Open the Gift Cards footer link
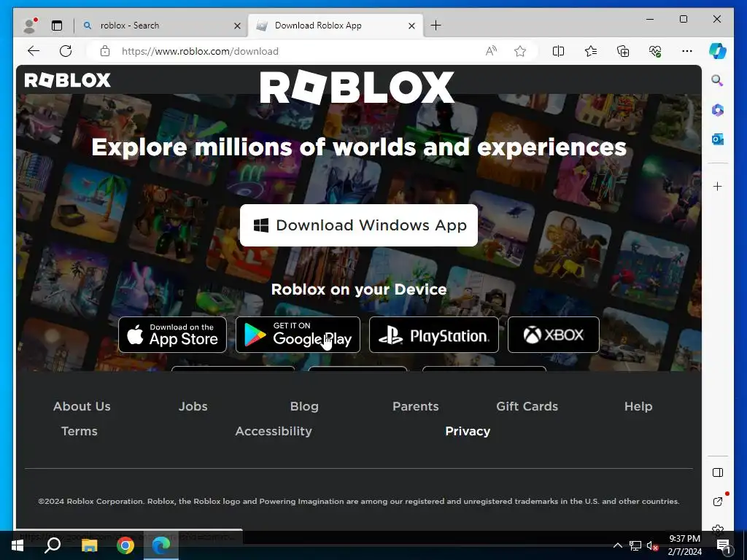747x560 pixels. coord(527,406)
